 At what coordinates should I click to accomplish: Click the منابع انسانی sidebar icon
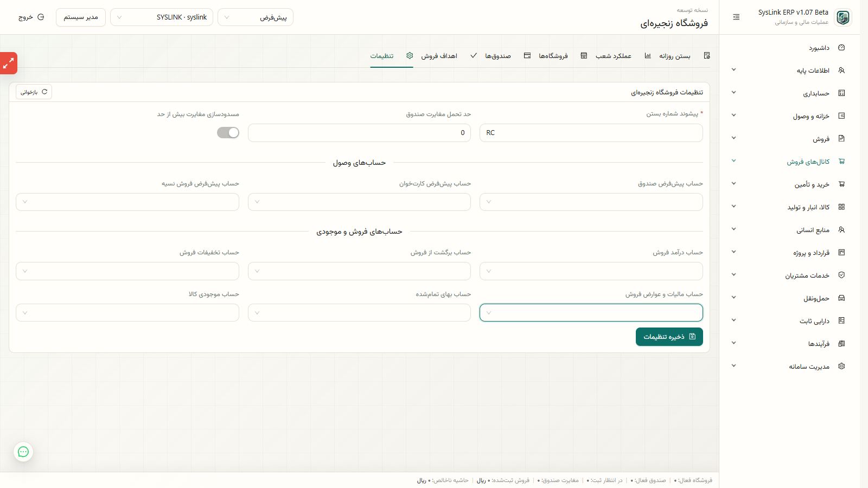click(x=841, y=230)
